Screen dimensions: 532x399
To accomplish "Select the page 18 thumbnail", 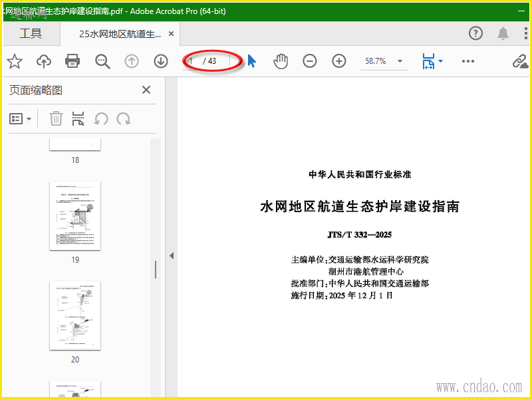I will 75,144.
